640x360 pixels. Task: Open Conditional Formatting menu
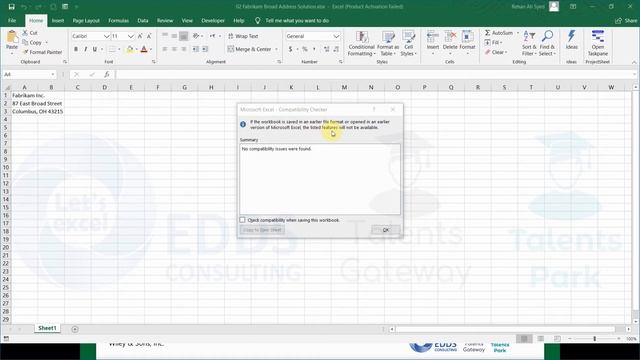361,43
